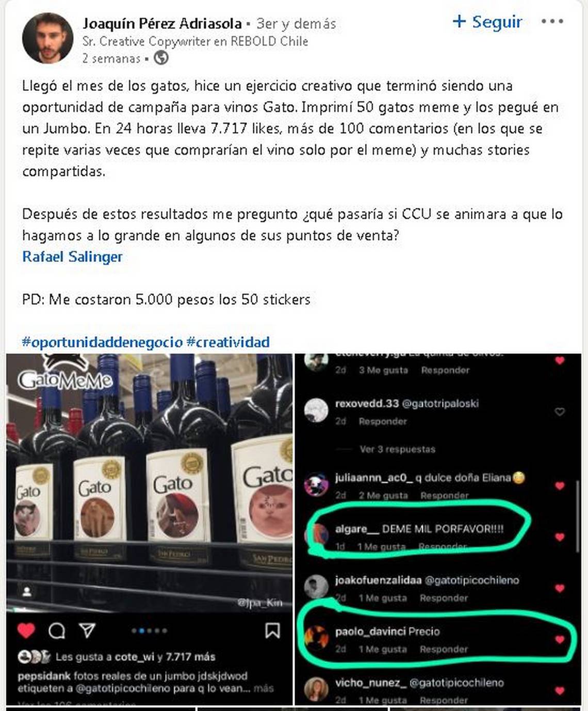Click Responder under the joakofuenzalidaa comment

click(x=444, y=598)
